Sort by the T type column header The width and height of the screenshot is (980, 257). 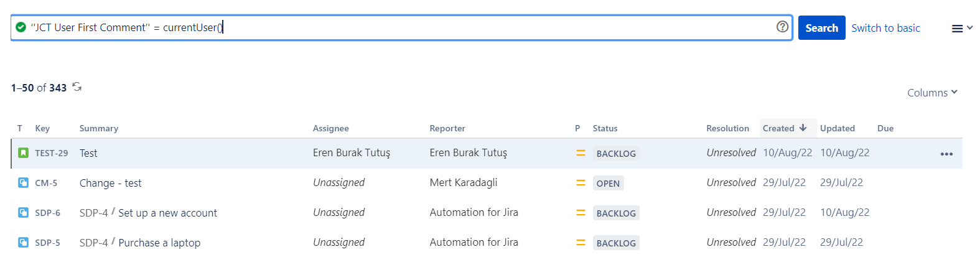(x=20, y=128)
